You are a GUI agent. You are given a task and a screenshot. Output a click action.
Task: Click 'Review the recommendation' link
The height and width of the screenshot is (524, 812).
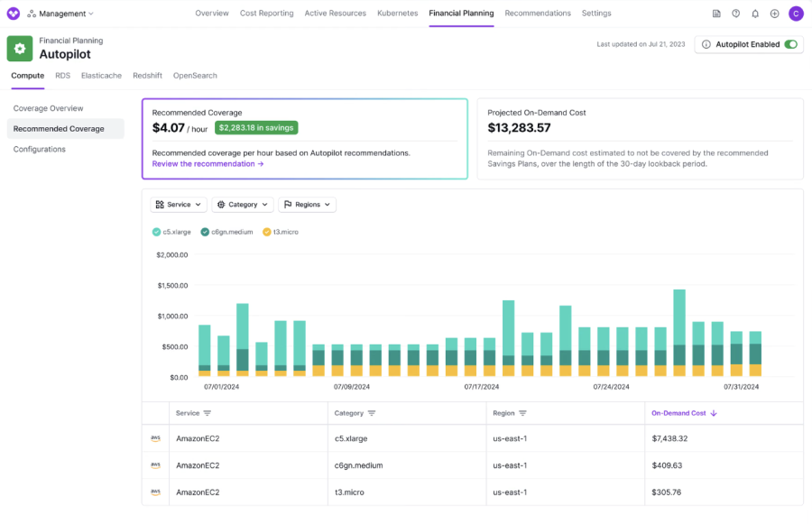208,163
